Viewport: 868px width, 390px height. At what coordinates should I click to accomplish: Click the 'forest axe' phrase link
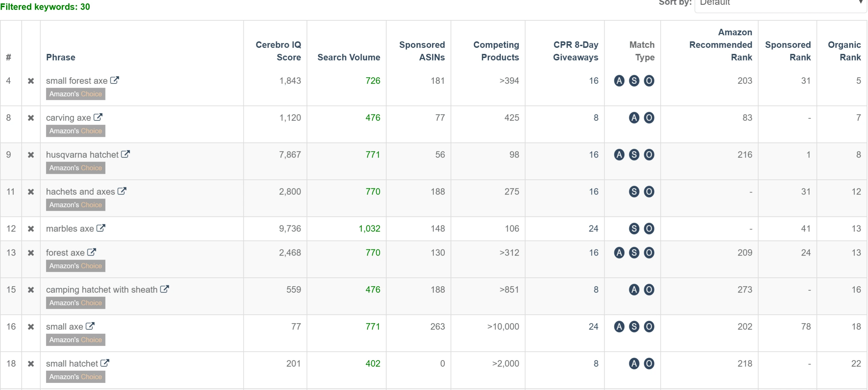65,253
